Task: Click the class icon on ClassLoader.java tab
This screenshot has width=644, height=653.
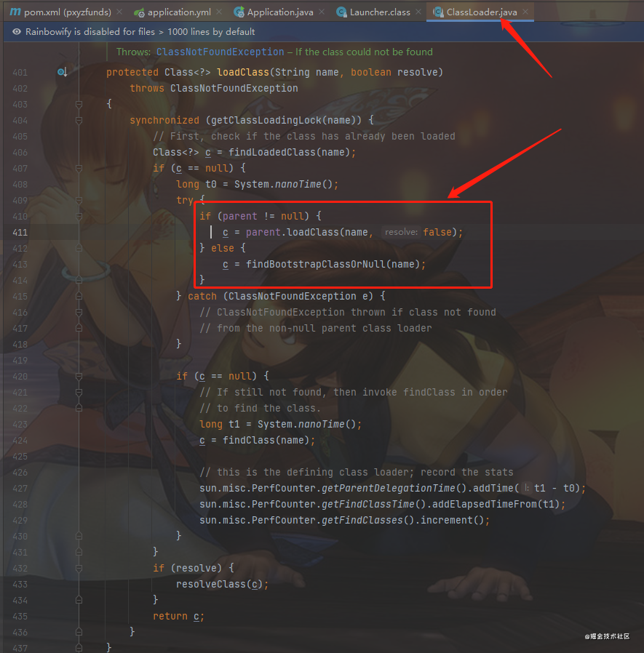Action: pos(438,12)
